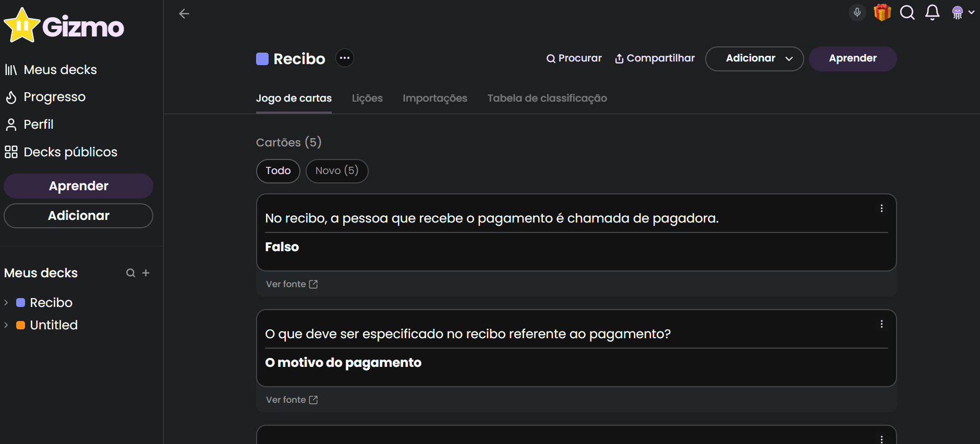Open options menu on the pagadora card
Image resolution: width=980 pixels, height=444 pixels.
coord(881,208)
